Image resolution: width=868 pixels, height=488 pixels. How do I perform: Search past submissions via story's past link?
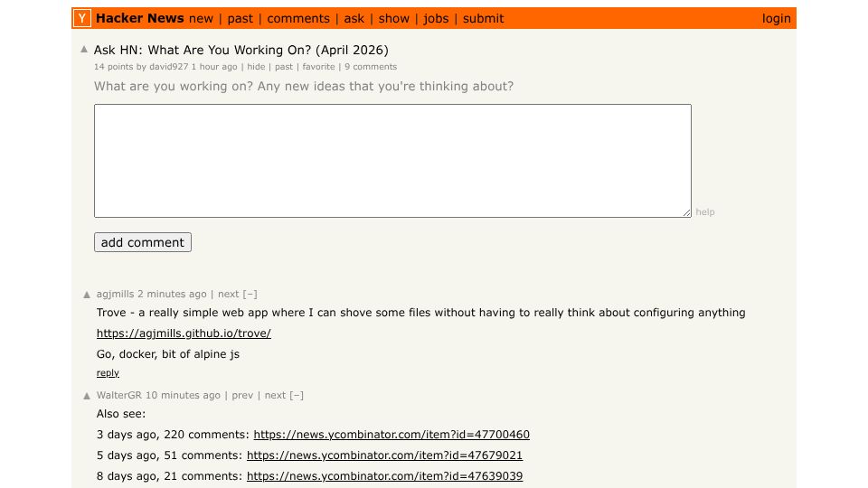(283, 66)
